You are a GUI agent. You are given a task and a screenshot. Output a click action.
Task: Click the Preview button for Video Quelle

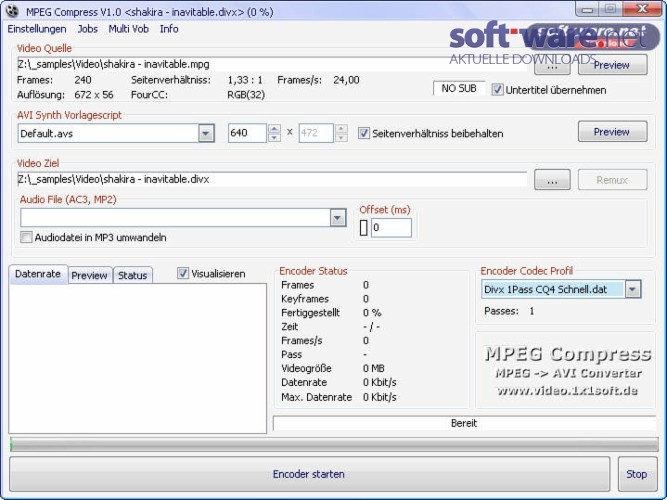[613, 65]
